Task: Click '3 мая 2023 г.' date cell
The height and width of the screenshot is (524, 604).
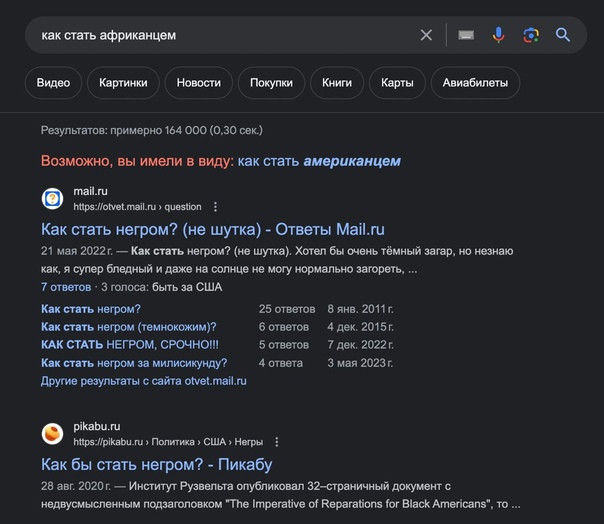Action: (360, 363)
